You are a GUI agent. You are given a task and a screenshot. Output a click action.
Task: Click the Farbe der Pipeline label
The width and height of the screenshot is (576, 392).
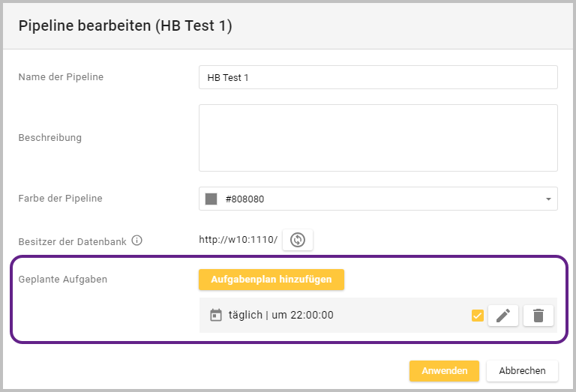click(x=60, y=199)
